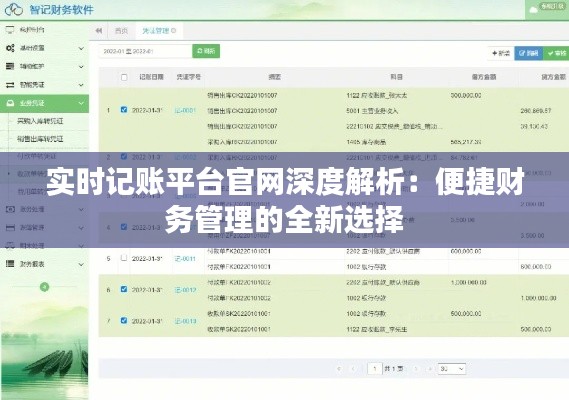Click the swap-arrows icon for smart vouchers
This screenshot has width=569, height=400.
(10, 85)
